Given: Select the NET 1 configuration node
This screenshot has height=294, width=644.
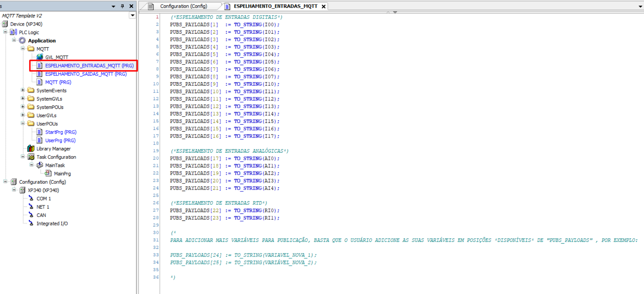Looking at the screenshot, I should pos(43,207).
